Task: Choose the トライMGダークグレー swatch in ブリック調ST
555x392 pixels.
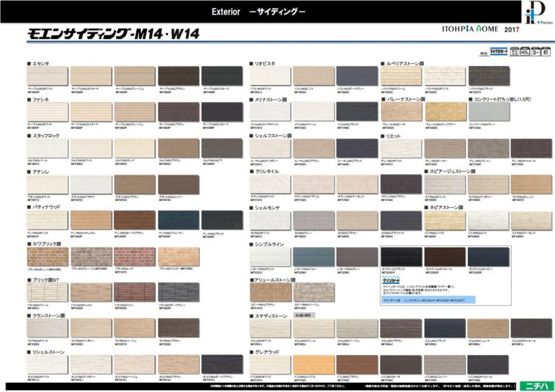Action: pyautogui.click(x=178, y=292)
